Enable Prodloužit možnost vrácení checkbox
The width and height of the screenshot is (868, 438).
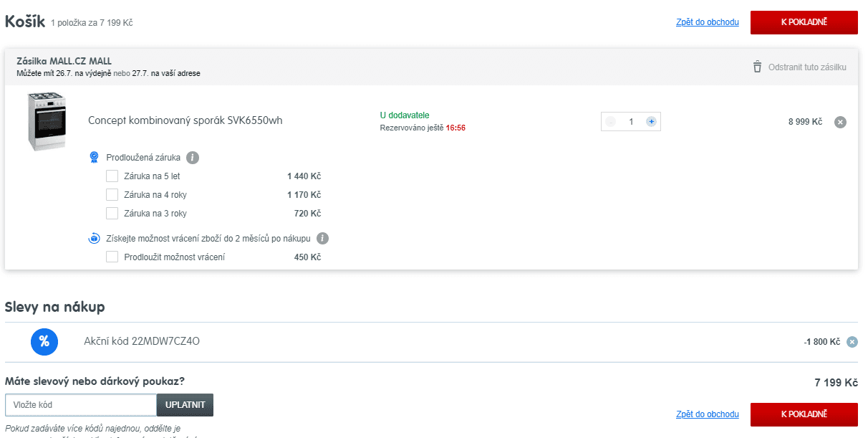coord(112,257)
